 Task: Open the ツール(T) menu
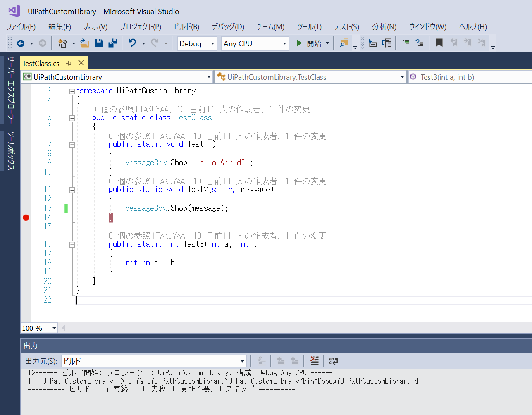pos(309,26)
